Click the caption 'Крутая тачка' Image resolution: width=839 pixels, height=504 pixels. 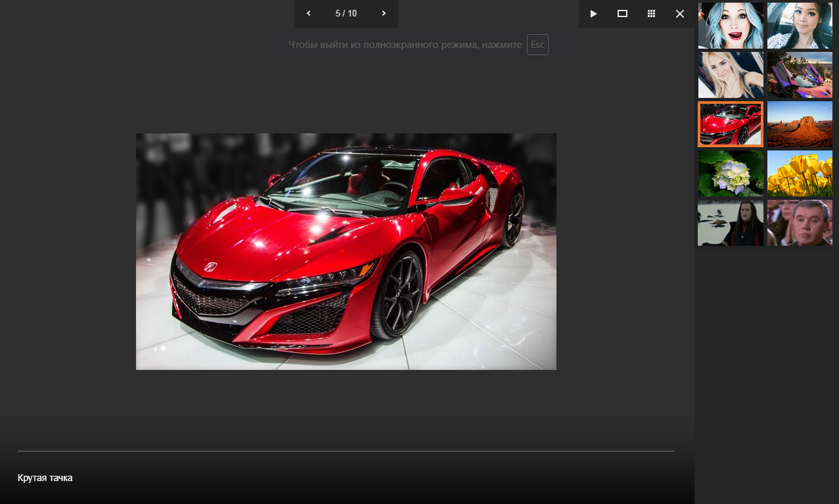click(45, 478)
